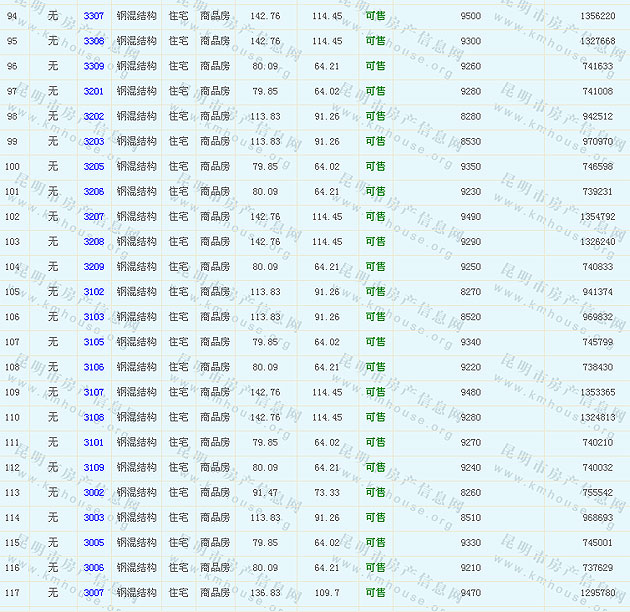Image resolution: width=630 pixels, height=612 pixels.
Task: Open the 3309 unit link
Action: 93,67
